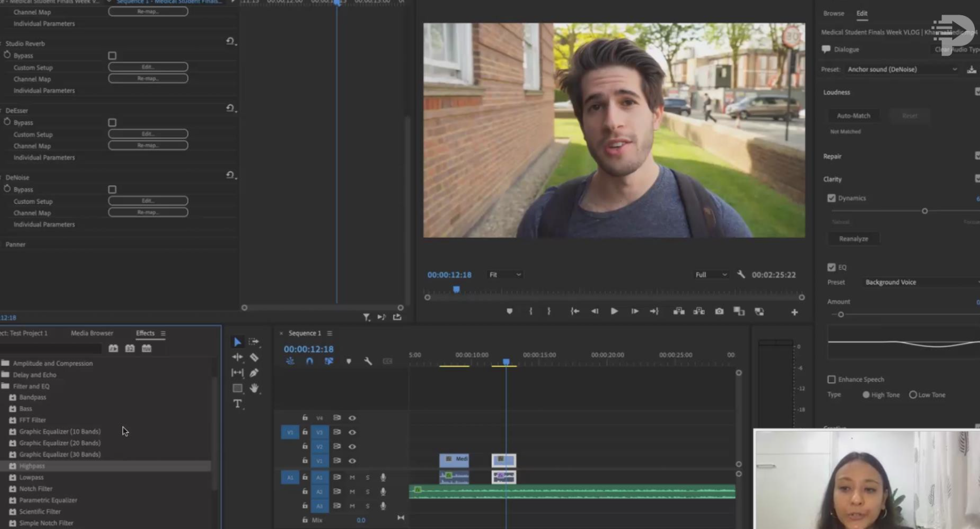Open the Anchor sound (DeNoise) preset dropdown

pos(902,69)
